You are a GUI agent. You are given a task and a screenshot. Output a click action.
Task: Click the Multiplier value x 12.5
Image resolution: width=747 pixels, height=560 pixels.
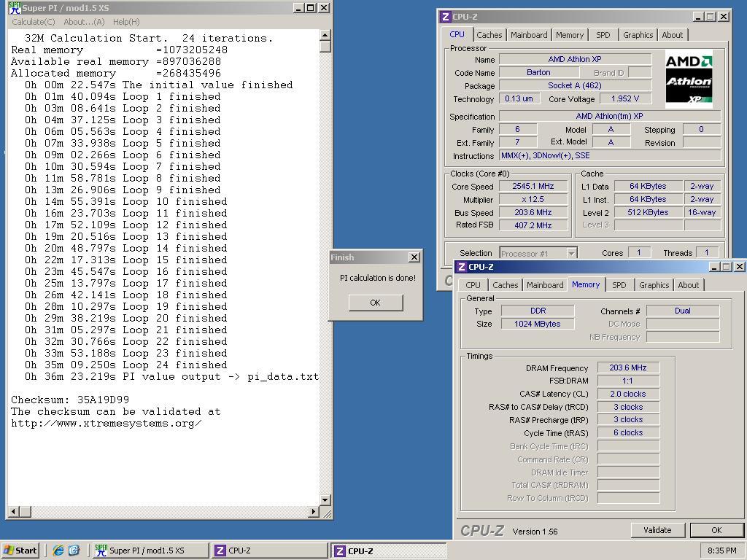pyautogui.click(x=533, y=200)
